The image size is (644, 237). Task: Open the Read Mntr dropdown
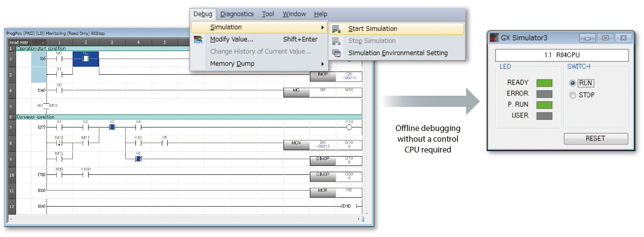point(43,42)
